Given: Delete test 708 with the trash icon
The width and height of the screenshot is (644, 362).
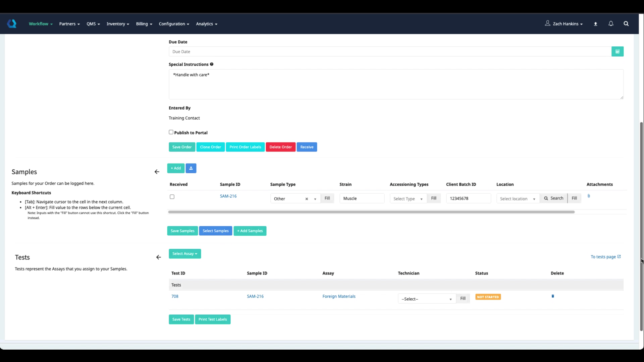Looking at the screenshot, I should pyautogui.click(x=553, y=296).
